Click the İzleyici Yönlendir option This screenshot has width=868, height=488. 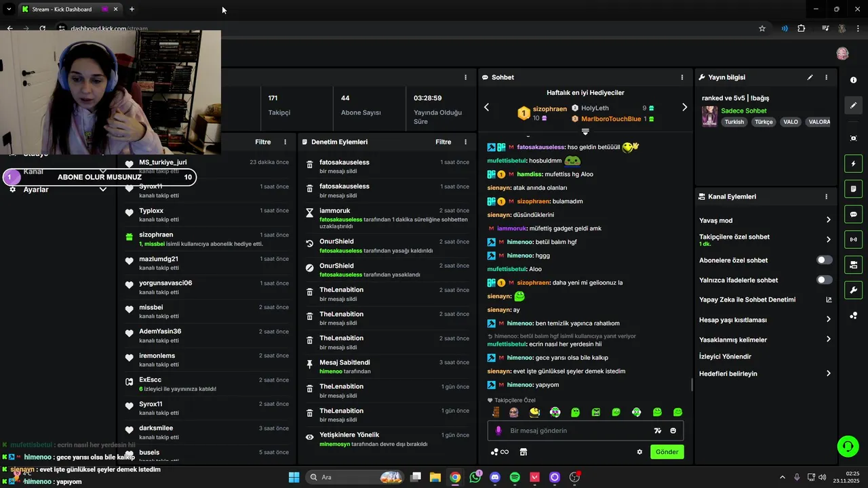[x=725, y=357]
